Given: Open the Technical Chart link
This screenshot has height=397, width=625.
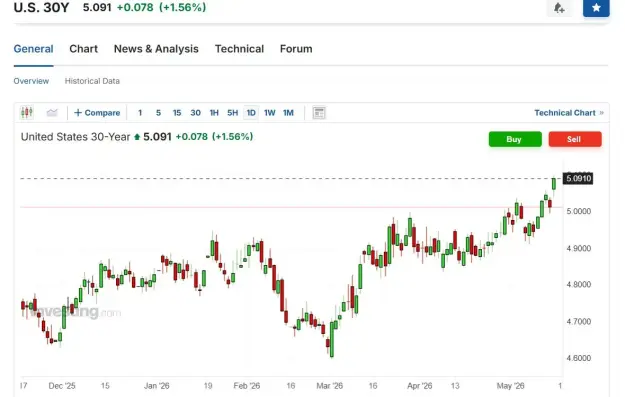Looking at the screenshot, I should pos(569,113).
